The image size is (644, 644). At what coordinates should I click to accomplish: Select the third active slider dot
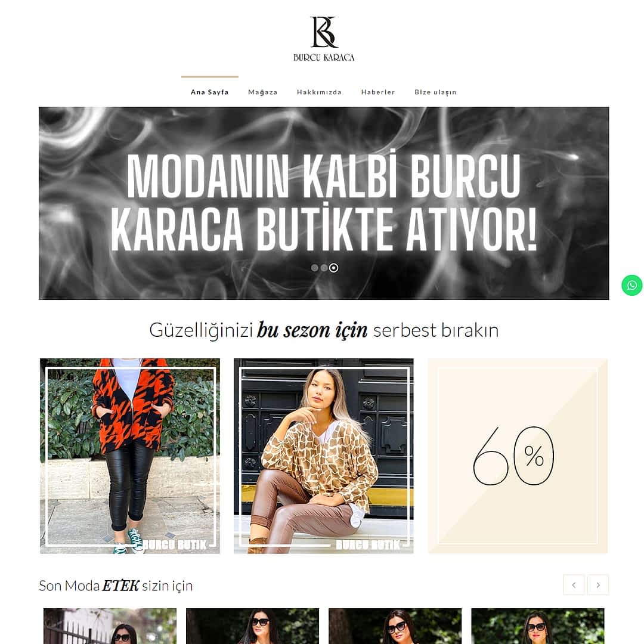[x=334, y=268]
